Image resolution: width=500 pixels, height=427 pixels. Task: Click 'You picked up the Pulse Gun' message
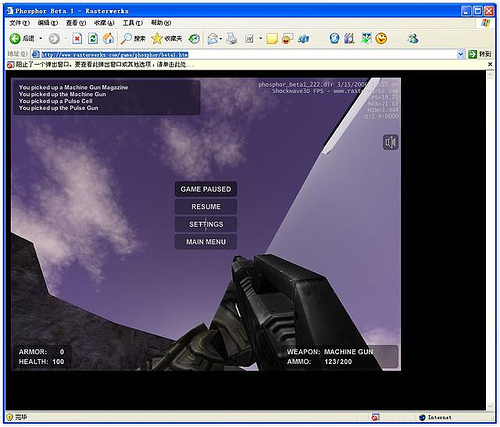click(58, 108)
